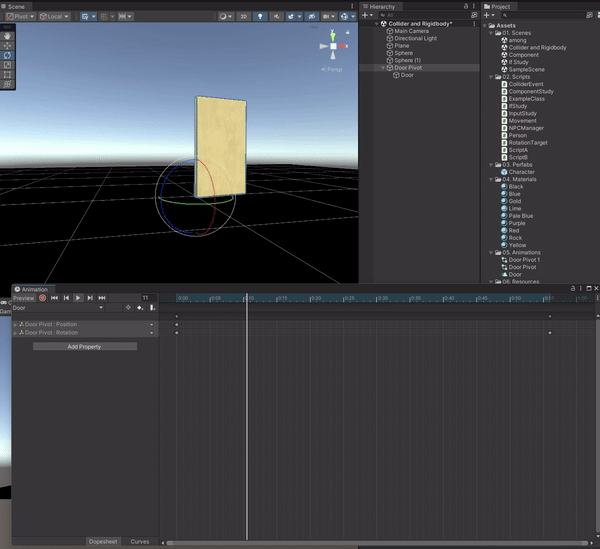The width and height of the screenshot is (600, 549).
Task: Toggle scene lighting bulb
Action: (260, 16)
